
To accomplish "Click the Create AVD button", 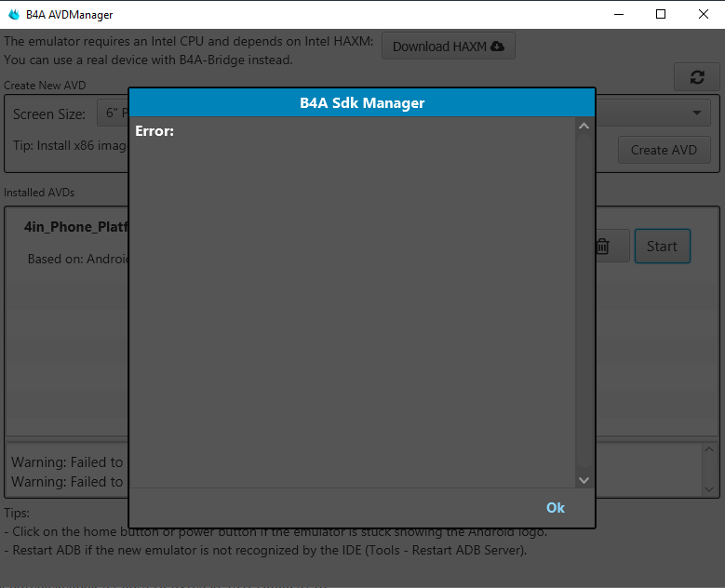I will [x=664, y=150].
